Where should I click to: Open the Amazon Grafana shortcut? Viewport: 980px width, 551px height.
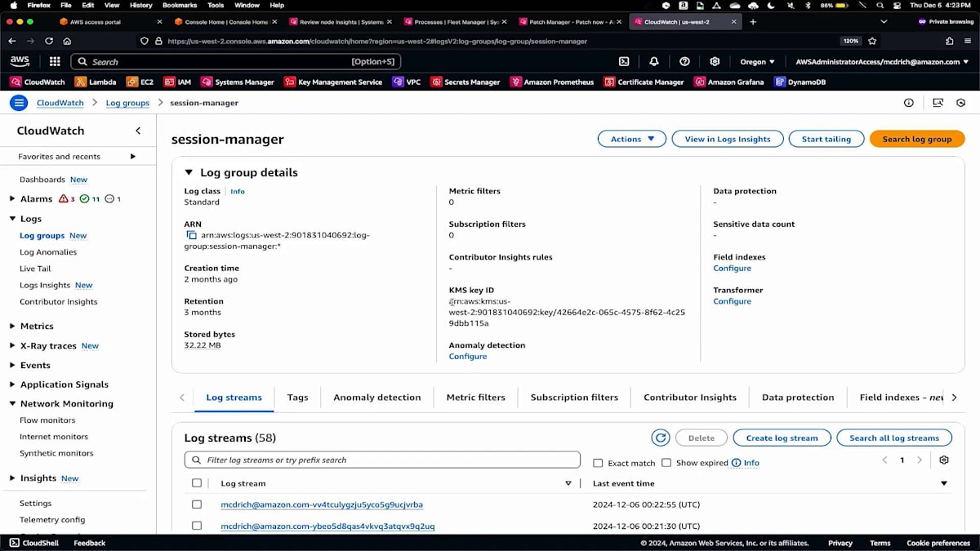(x=728, y=82)
